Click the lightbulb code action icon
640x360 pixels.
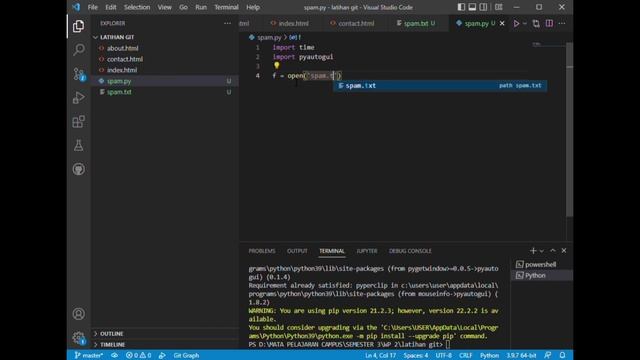pyautogui.click(x=277, y=65)
